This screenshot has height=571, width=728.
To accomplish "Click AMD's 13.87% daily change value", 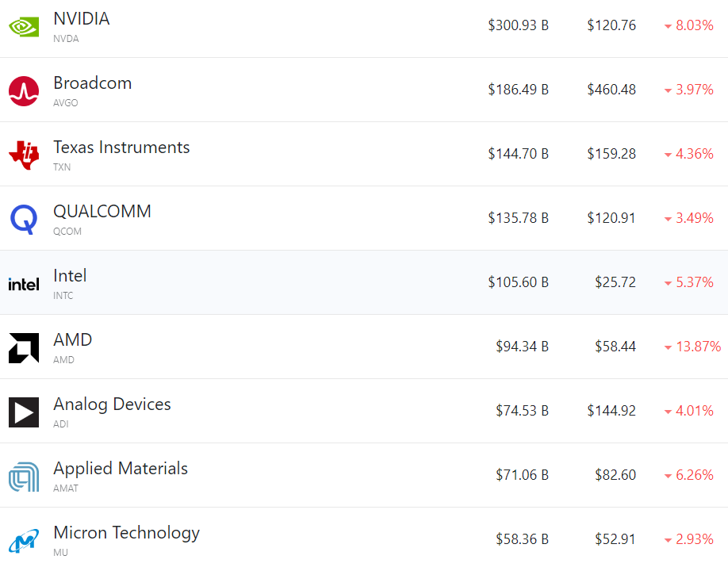I will 698,347.
